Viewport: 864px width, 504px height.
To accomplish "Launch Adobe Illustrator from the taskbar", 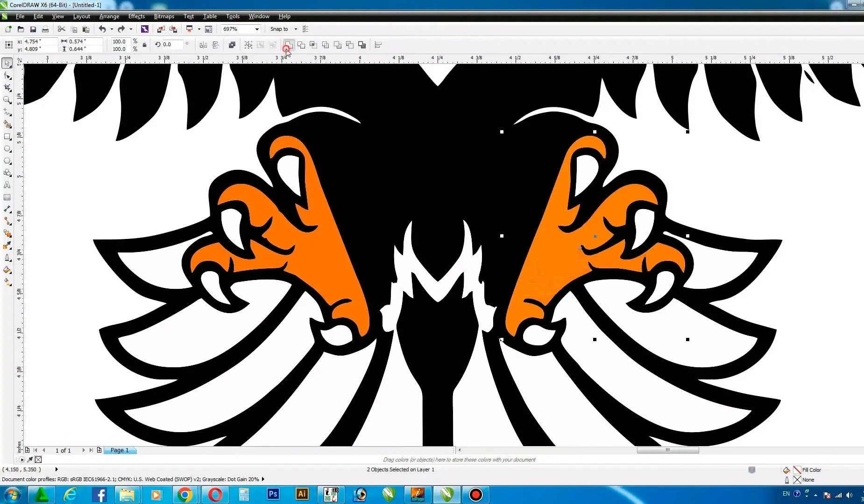I will [302, 494].
